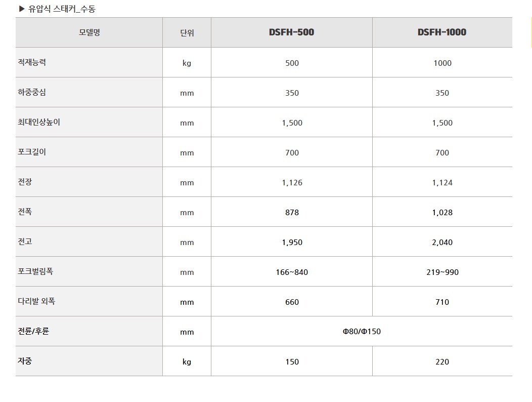The height and width of the screenshot is (402, 532).
Task: Click the 다리발 외폭 row label
Action: [x=36, y=301]
